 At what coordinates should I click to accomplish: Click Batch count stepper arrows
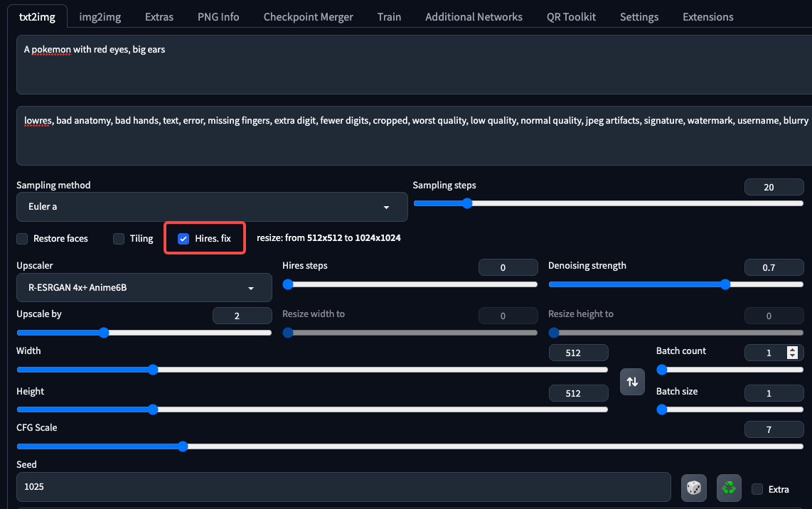click(792, 352)
